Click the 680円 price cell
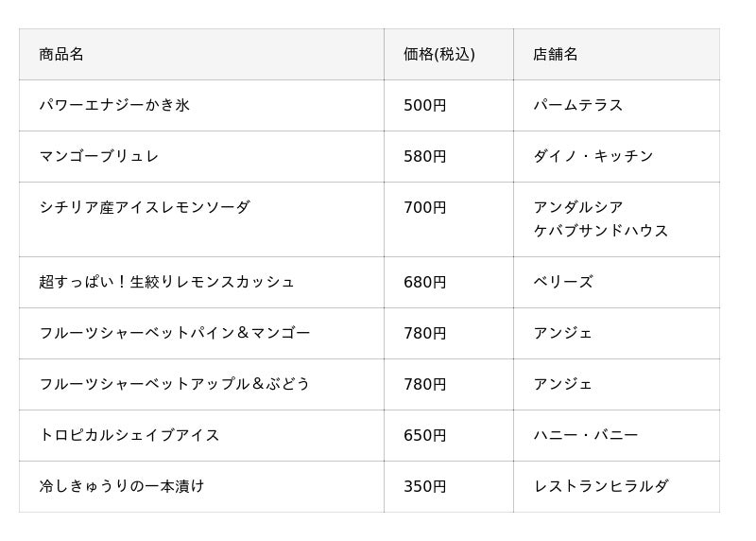 425,283
